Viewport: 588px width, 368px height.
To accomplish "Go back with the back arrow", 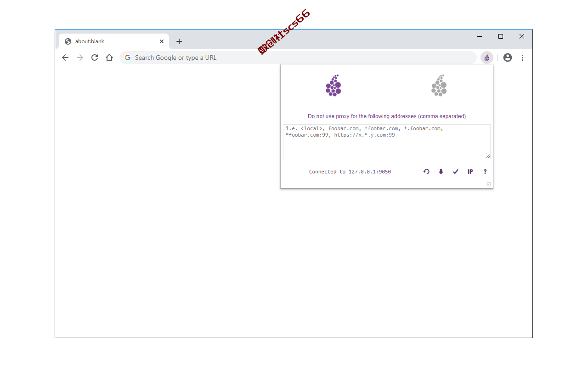I will (65, 57).
